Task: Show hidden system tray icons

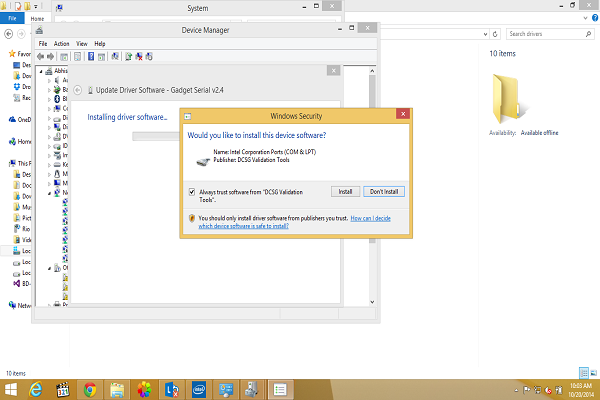Action: click(x=517, y=390)
